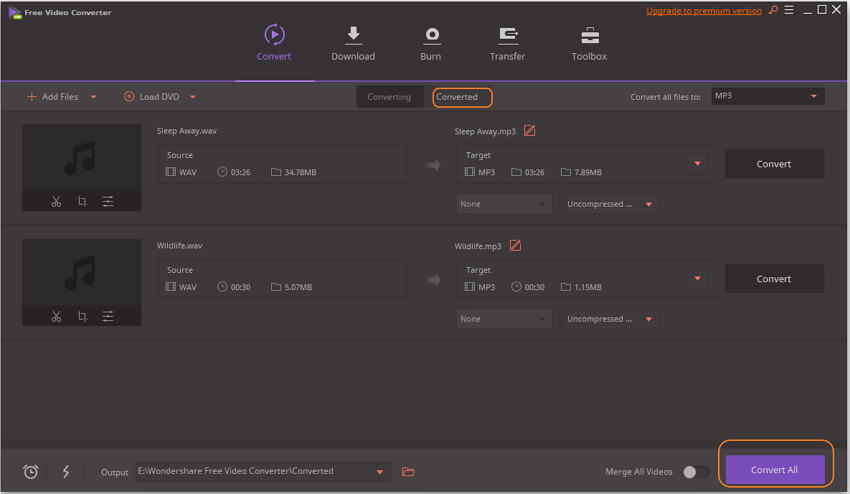Open effects settings for Sleep Away.wav
Screen dimensions: 850x494
(x=108, y=202)
